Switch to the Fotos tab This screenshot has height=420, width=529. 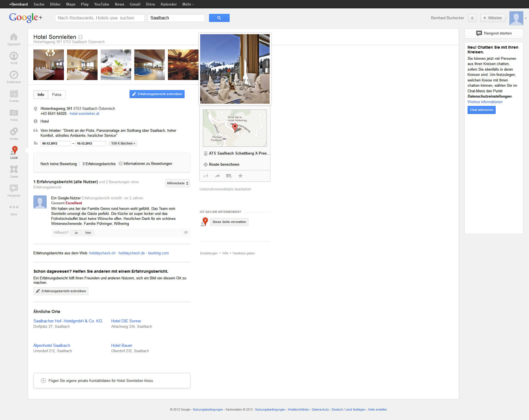[x=57, y=95]
